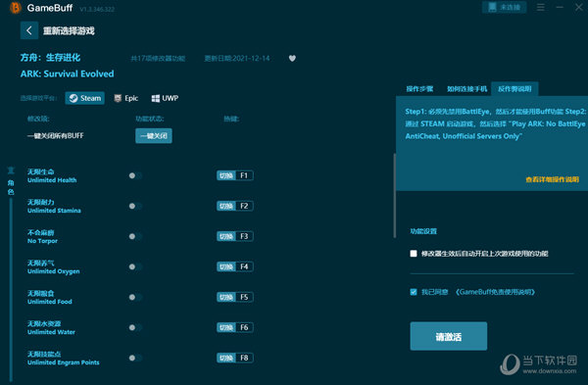Select the Steam platform icon
Viewport: 588px width, 385px height.
click(x=73, y=98)
